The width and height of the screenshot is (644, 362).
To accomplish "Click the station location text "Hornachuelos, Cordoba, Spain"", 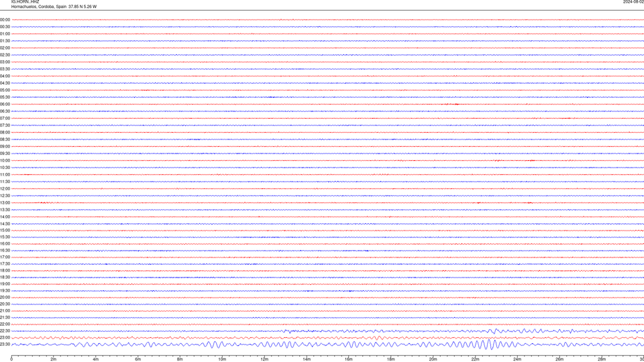I will pyautogui.click(x=39, y=7).
